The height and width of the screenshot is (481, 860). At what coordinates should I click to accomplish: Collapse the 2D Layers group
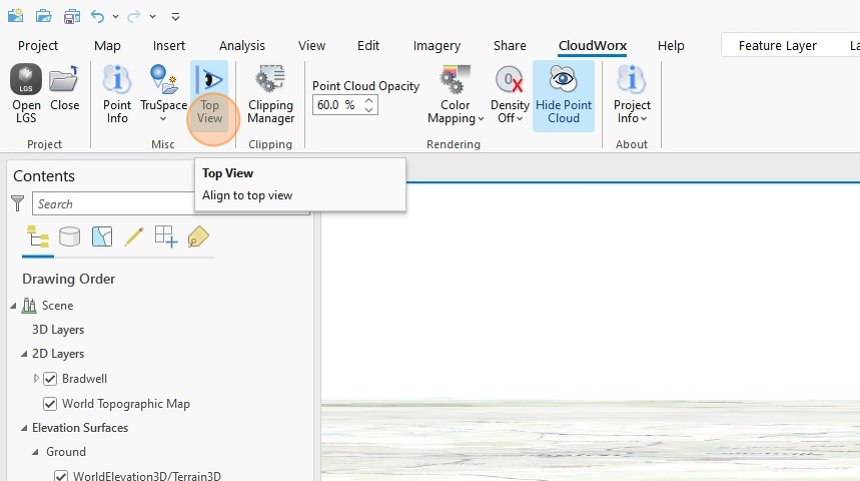point(24,354)
